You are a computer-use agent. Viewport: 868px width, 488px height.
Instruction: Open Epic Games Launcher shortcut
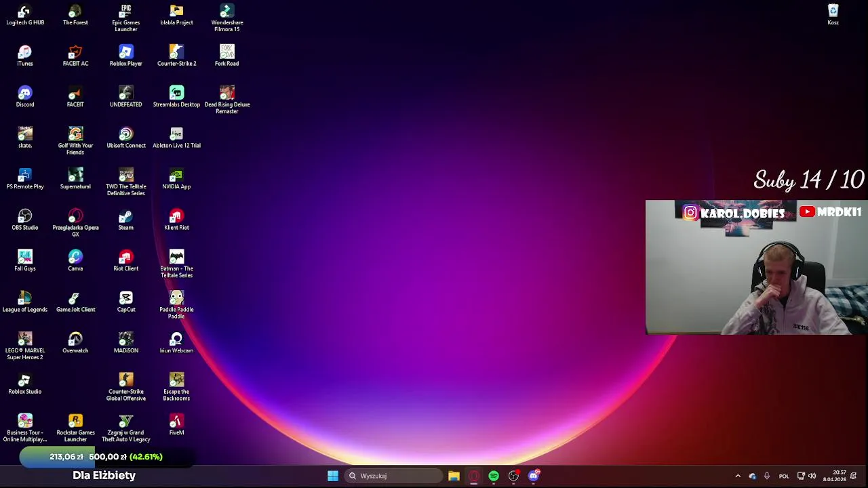(126, 18)
